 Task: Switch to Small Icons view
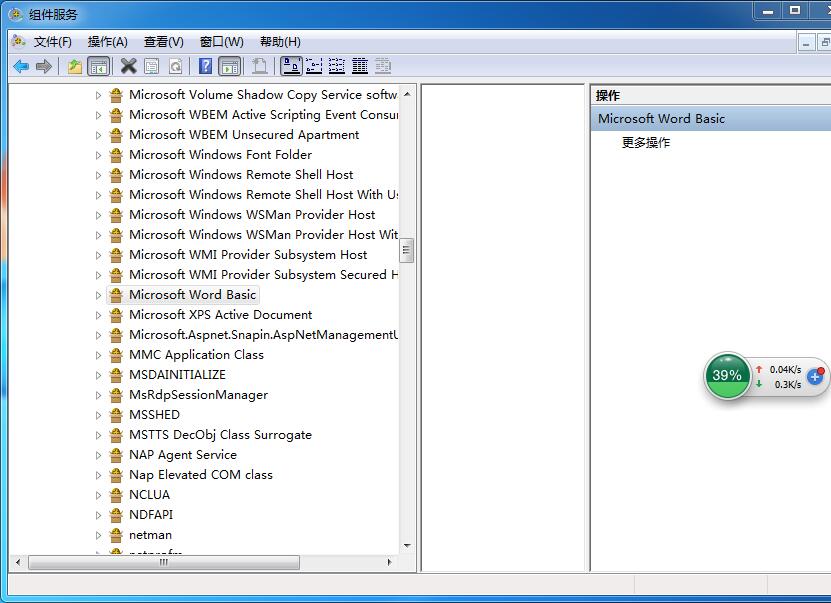click(314, 66)
